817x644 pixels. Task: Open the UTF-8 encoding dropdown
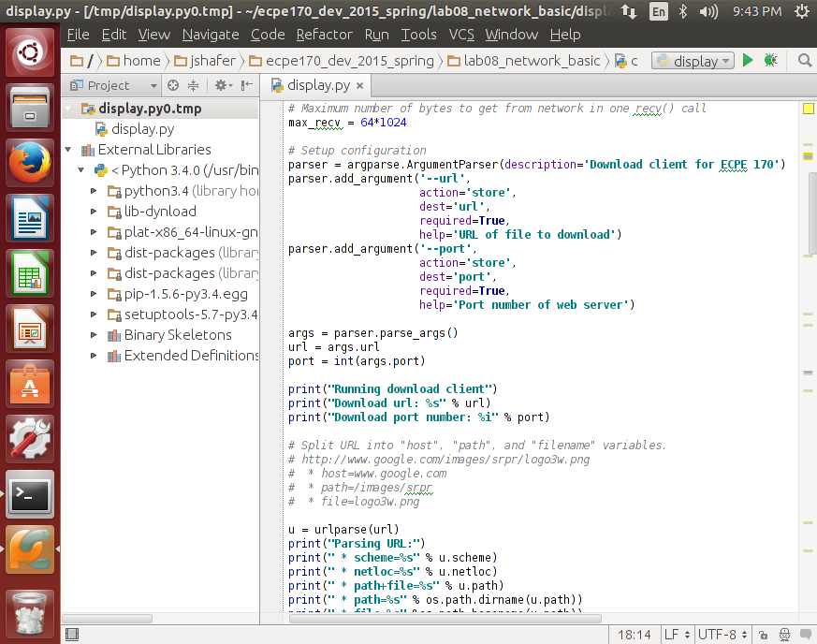722,634
